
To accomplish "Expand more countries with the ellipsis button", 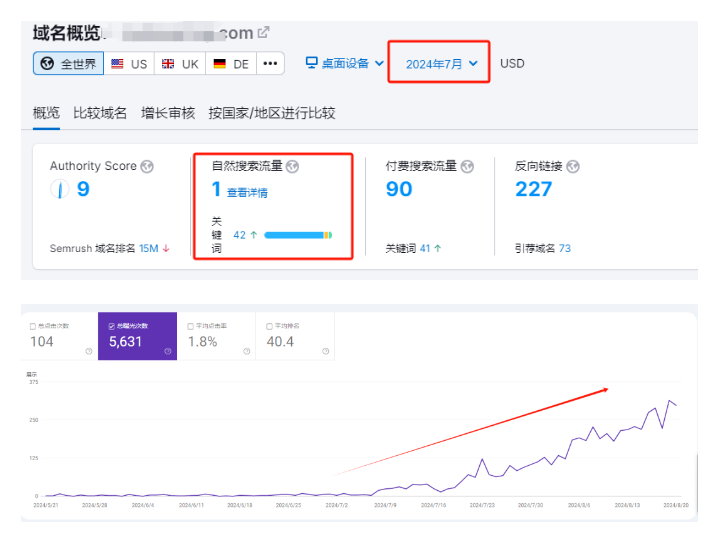I will coord(270,63).
